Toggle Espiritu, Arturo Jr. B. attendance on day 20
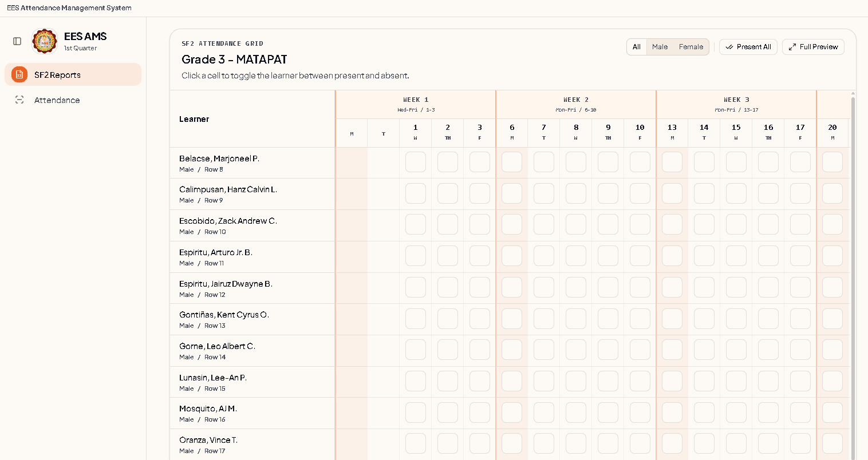 (833, 256)
